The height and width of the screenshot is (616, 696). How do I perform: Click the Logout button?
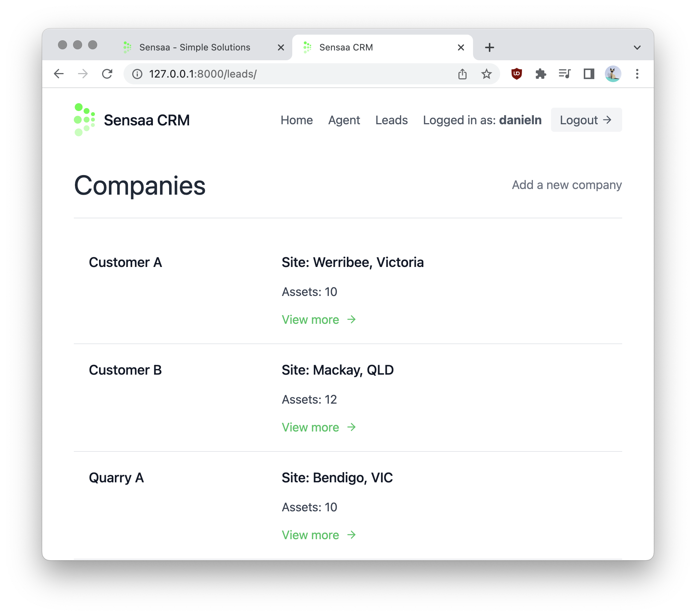pos(586,120)
